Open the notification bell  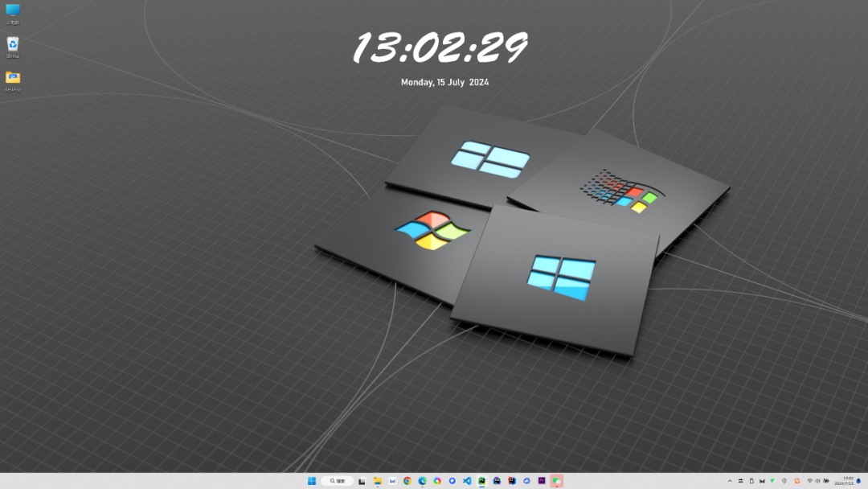coord(858,481)
